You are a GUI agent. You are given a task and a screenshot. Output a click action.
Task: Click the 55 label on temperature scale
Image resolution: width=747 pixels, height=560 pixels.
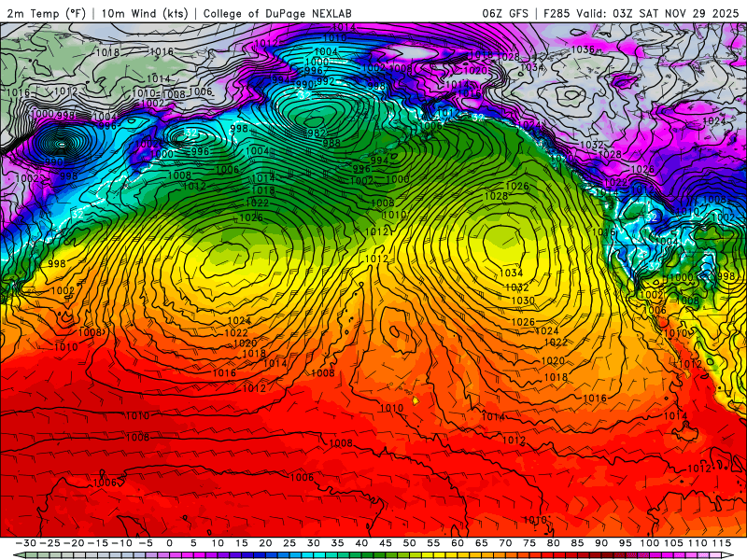[433, 543]
